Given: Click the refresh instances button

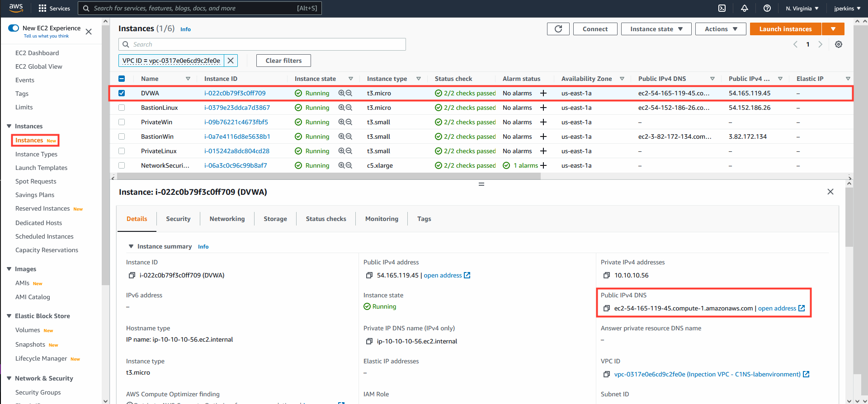Looking at the screenshot, I should tap(558, 29).
